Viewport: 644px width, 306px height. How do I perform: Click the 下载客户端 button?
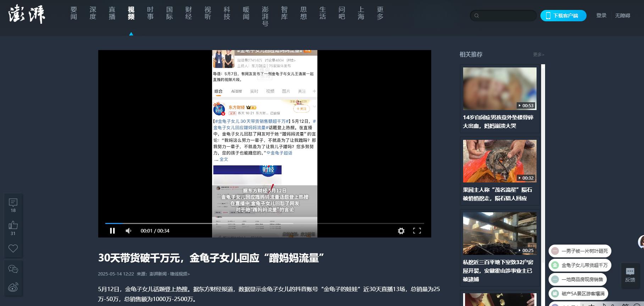[563, 16]
